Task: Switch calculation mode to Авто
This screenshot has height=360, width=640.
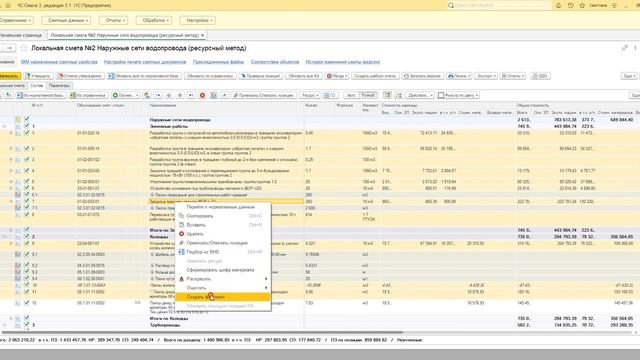Action: click(x=351, y=95)
